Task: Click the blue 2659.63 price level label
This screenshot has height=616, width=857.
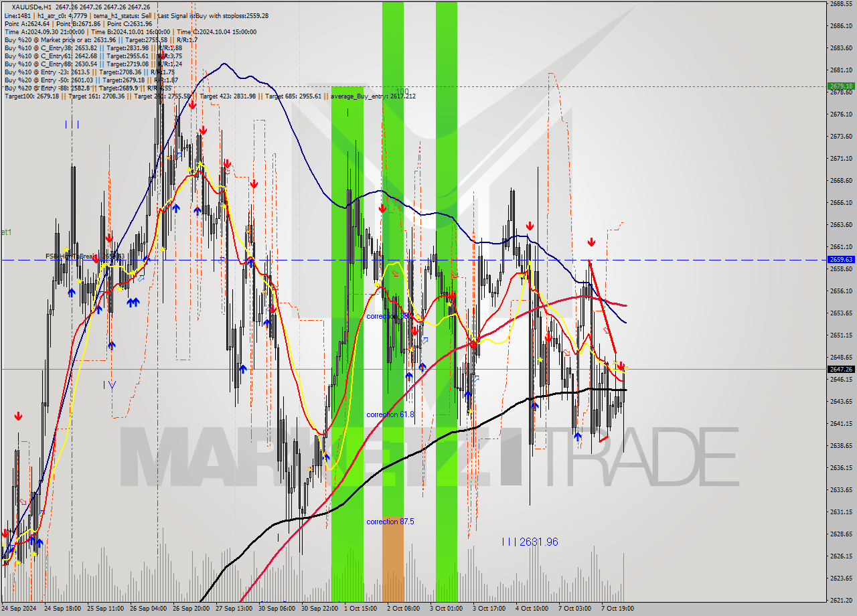Action: pos(841,259)
